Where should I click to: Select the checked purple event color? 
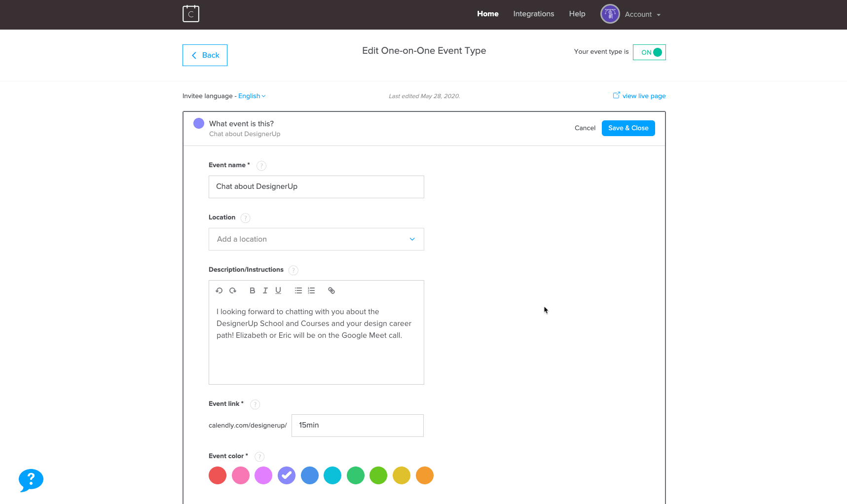coord(287,475)
